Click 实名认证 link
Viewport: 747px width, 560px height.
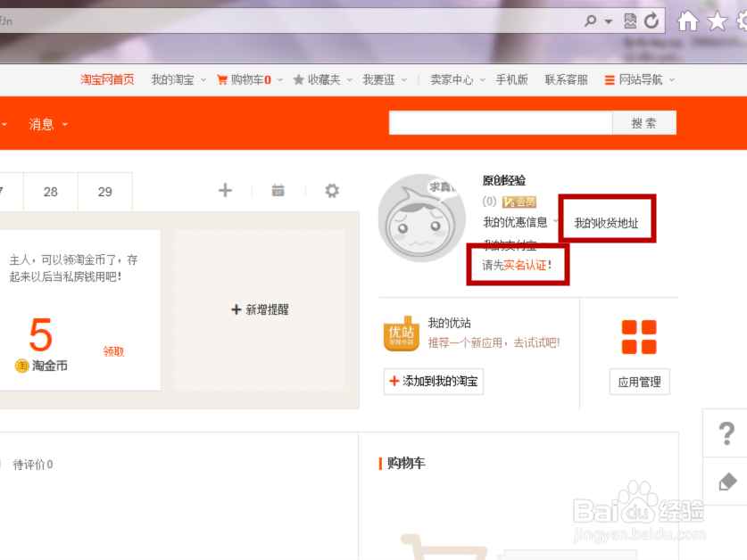(x=525, y=265)
